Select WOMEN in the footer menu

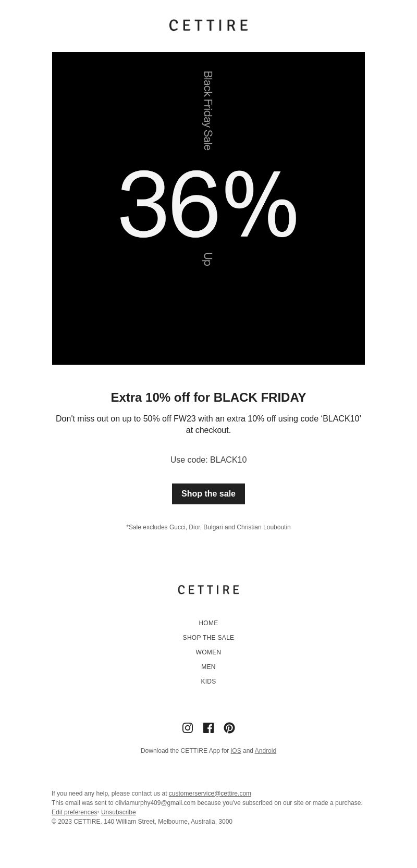click(208, 652)
